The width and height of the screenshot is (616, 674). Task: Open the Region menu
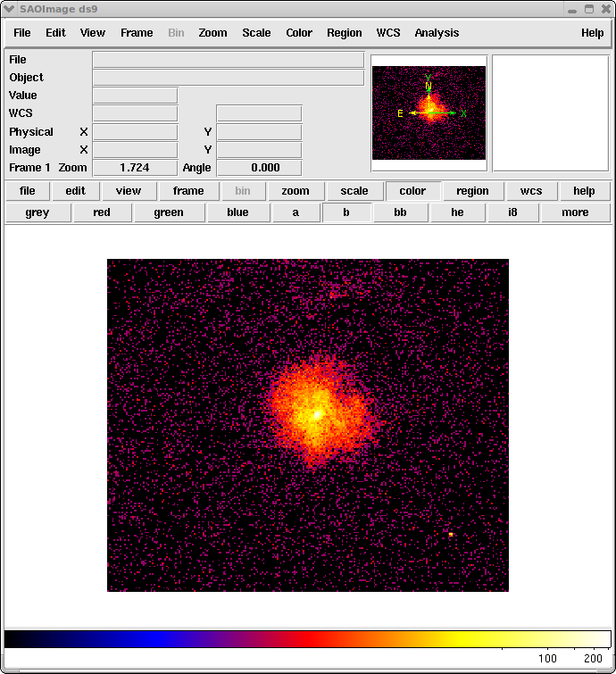pos(344,33)
